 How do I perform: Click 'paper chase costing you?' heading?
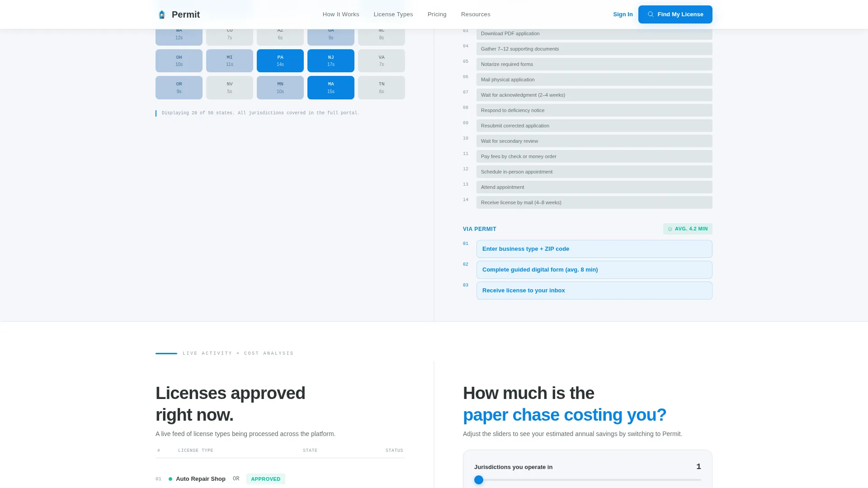[x=565, y=415]
